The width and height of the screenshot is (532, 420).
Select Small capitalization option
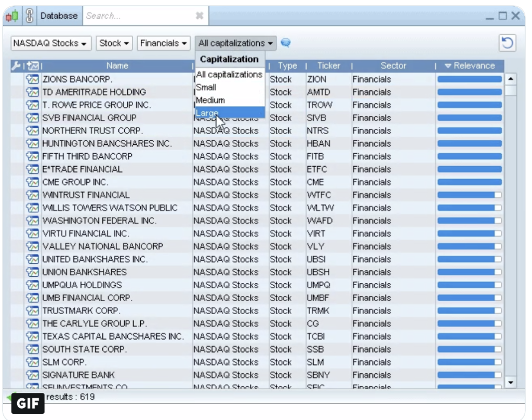tap(229, 87)
